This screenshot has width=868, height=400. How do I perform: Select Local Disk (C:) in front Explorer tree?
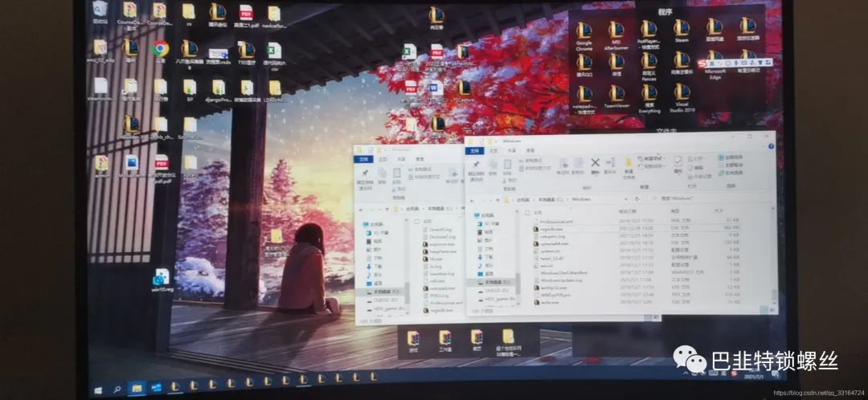[x=491, y=282]
